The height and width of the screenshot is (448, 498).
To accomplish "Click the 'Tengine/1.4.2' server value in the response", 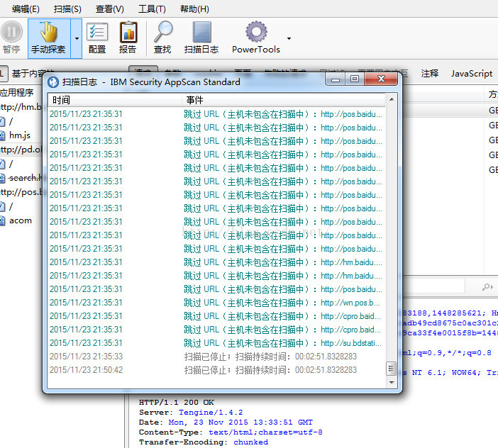I will [x=211, y=413].
